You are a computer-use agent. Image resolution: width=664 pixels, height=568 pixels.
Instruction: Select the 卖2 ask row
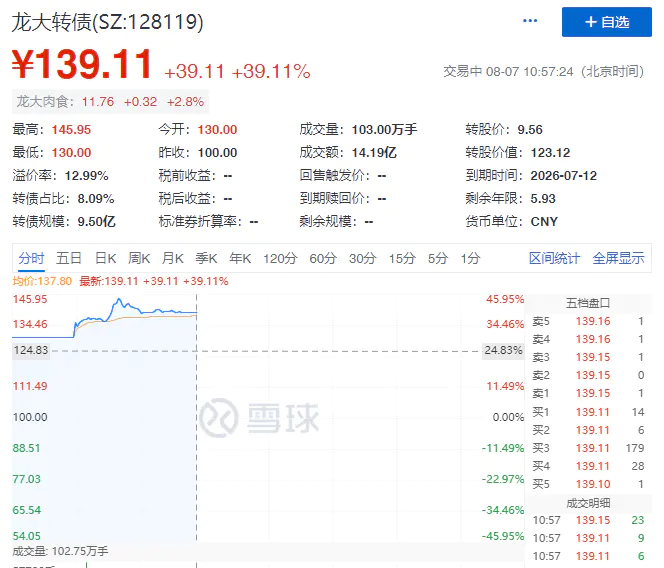[588, 375]
